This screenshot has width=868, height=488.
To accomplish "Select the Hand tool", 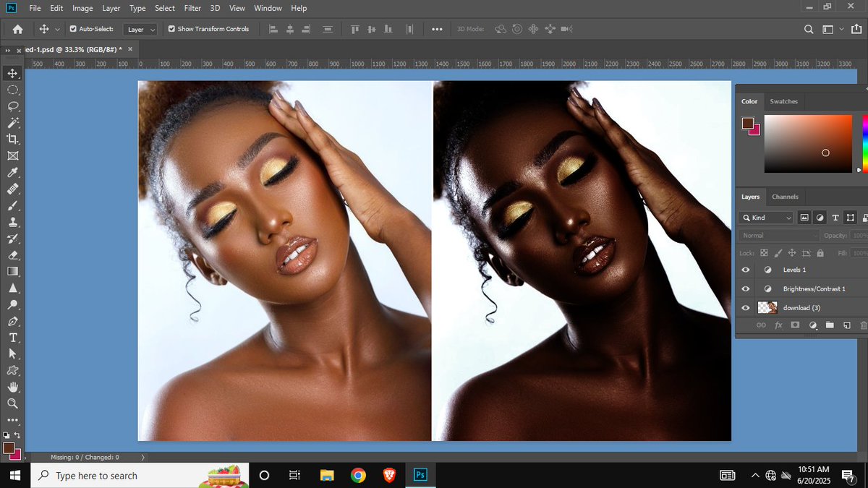I will 12,387.
